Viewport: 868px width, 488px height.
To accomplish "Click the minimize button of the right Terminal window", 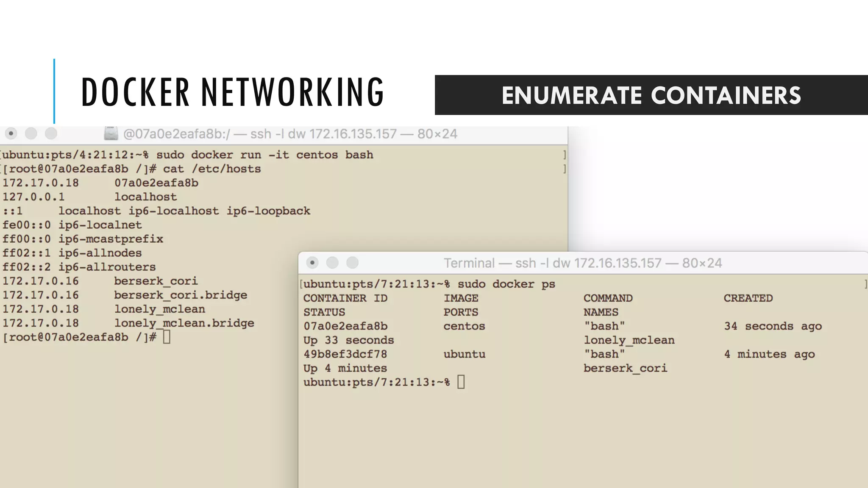I will [x=332, y=263].
